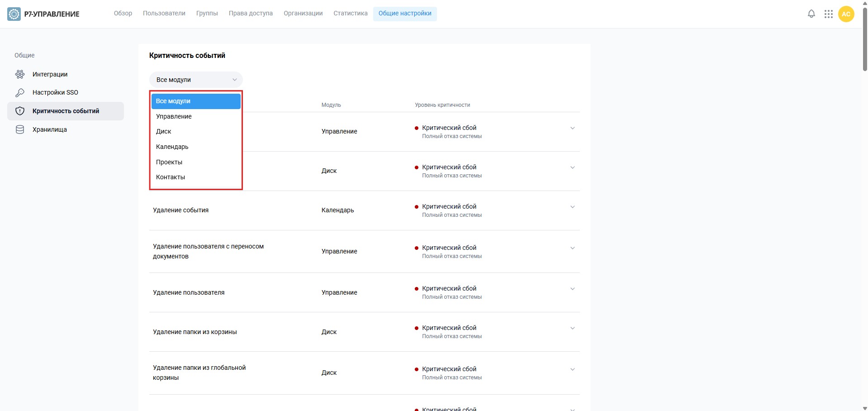
Task: Click the Удаление папки из корзины event name
Action: [195, 332]
